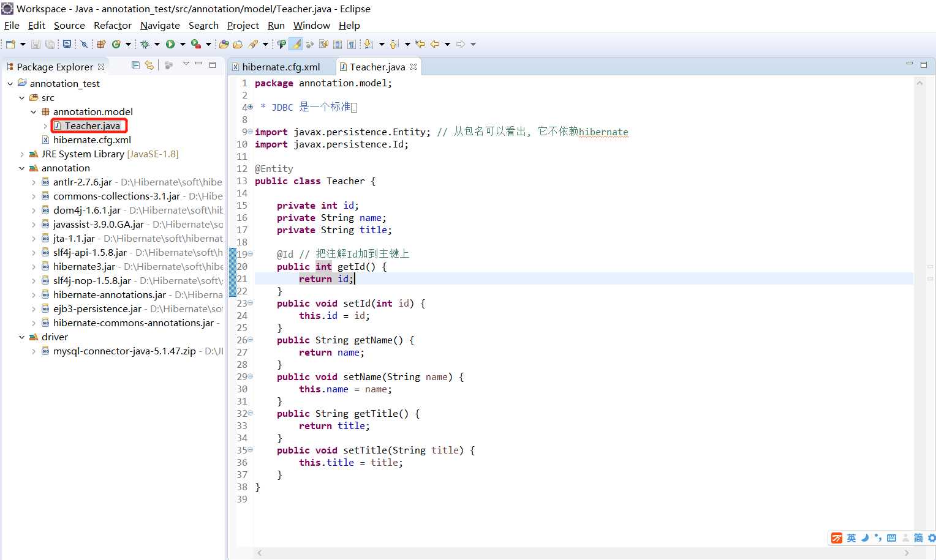Click the editor's horizontal scrollbar track

pyautogui.click(x=582, y=553)
